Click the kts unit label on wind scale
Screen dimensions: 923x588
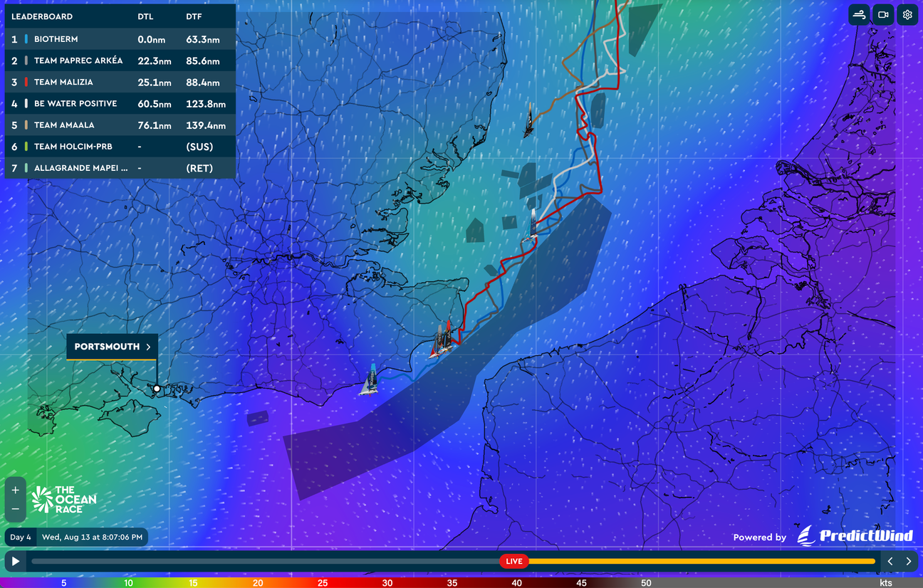[885, 583]
